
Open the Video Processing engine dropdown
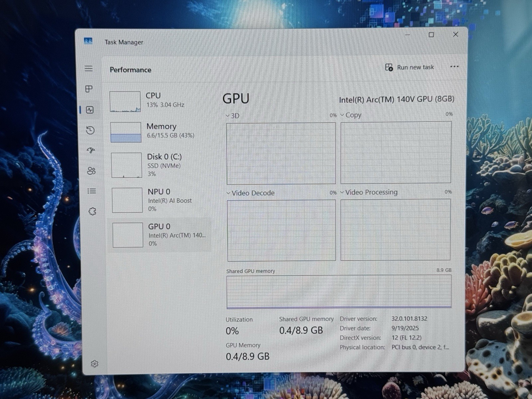click(x=369, y=192)
